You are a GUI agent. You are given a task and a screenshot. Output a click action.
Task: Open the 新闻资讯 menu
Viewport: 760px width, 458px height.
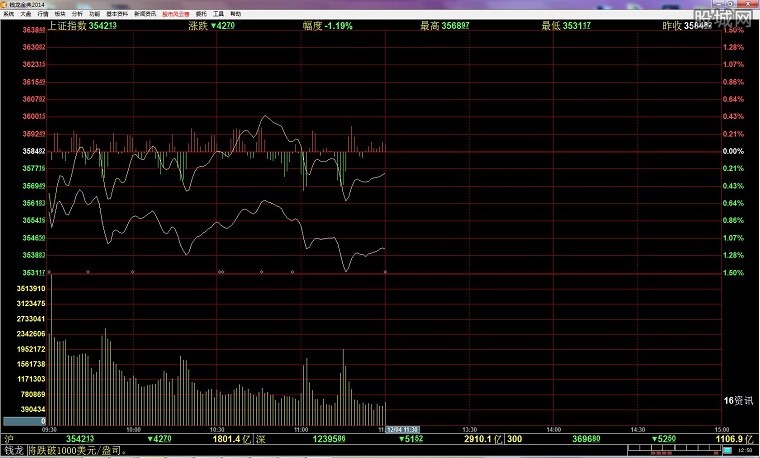145,15
